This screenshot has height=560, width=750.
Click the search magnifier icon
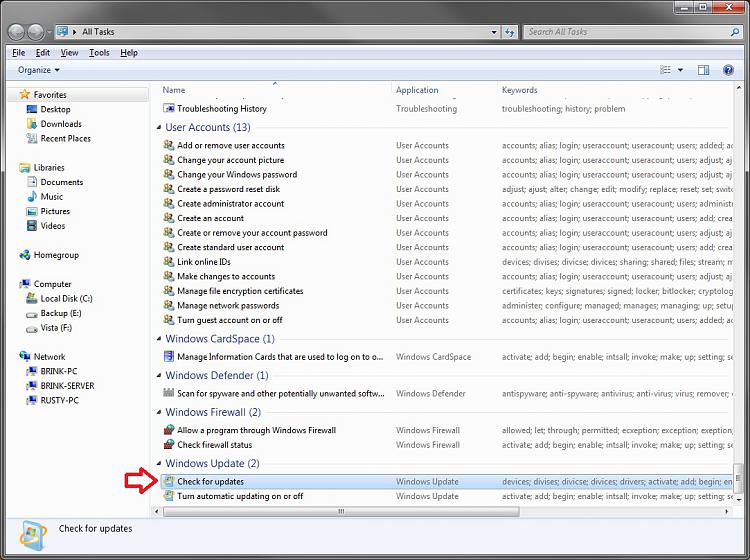(735, 32)
